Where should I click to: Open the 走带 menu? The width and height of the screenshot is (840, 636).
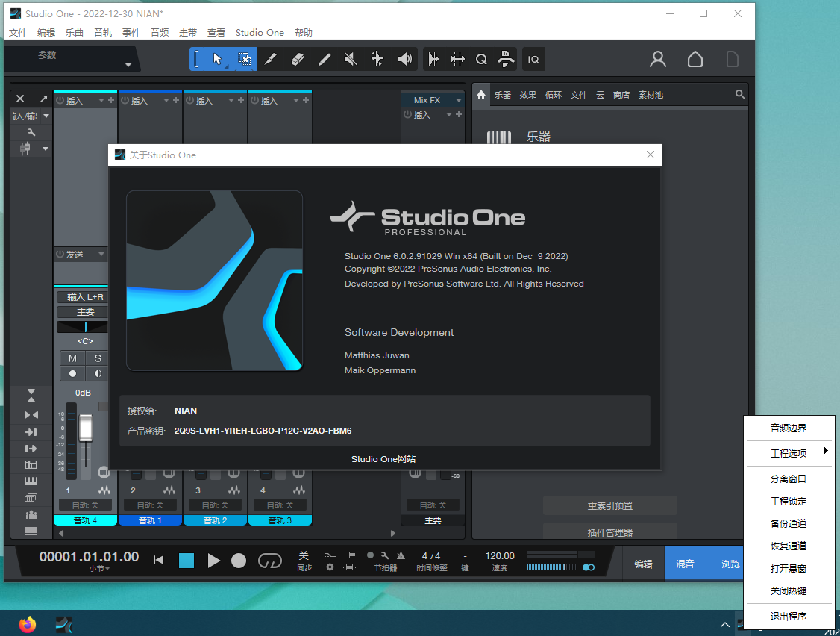(x=188, y=32)
